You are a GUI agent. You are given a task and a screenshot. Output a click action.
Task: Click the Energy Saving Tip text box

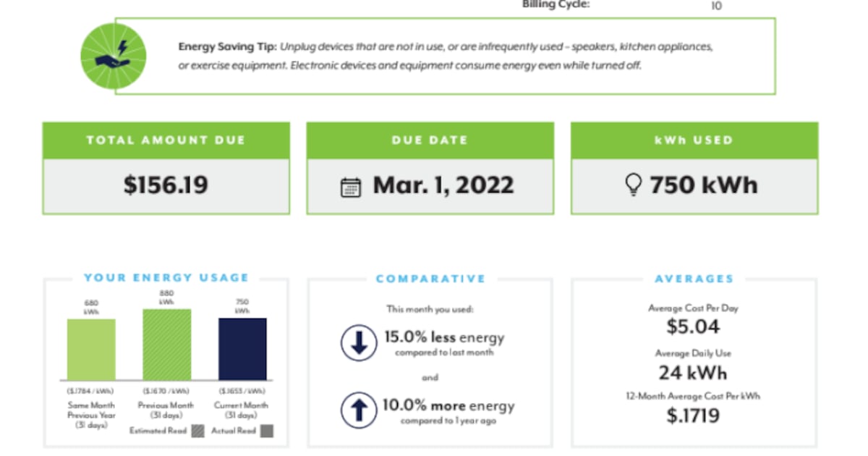445,56
